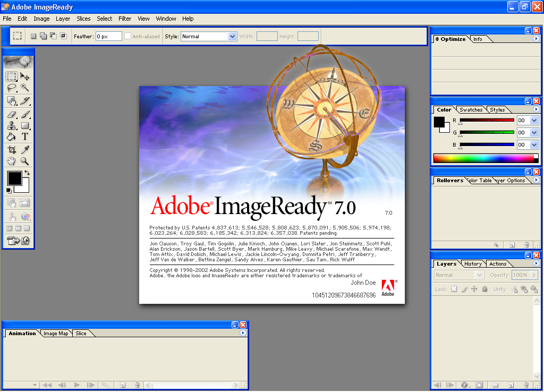544x392 pixels.
Task: Select the Hand tool
Action: click(x=12, y=161)
